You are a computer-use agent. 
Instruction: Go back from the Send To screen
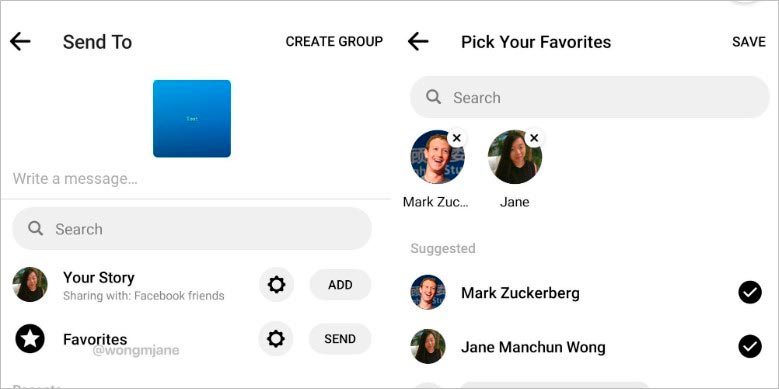[20, 41]
